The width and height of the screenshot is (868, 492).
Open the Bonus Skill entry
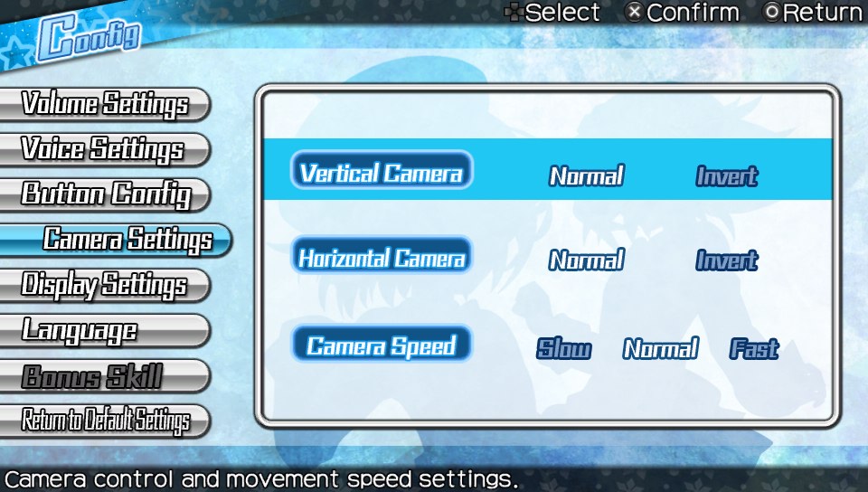tap(105, 375)
